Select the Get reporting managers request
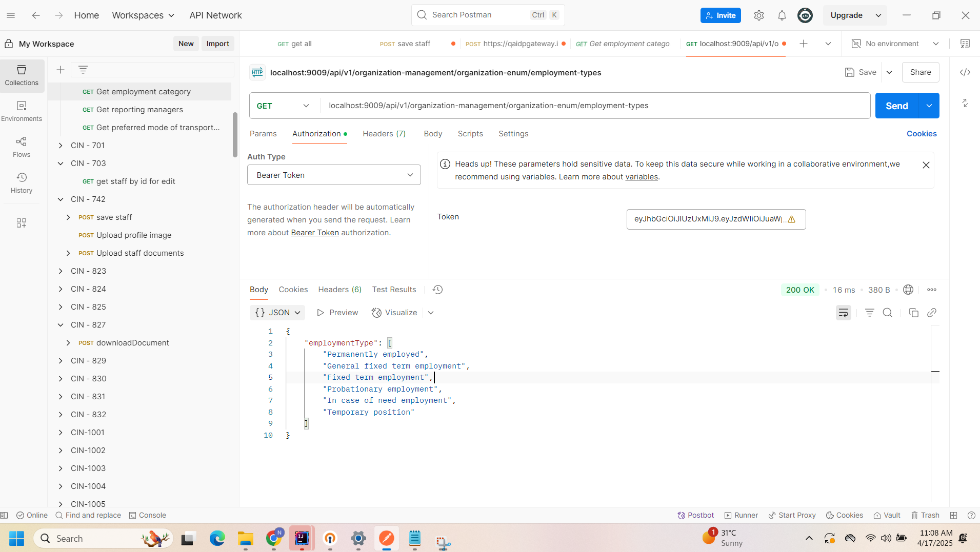 click(x=139, y=110)
